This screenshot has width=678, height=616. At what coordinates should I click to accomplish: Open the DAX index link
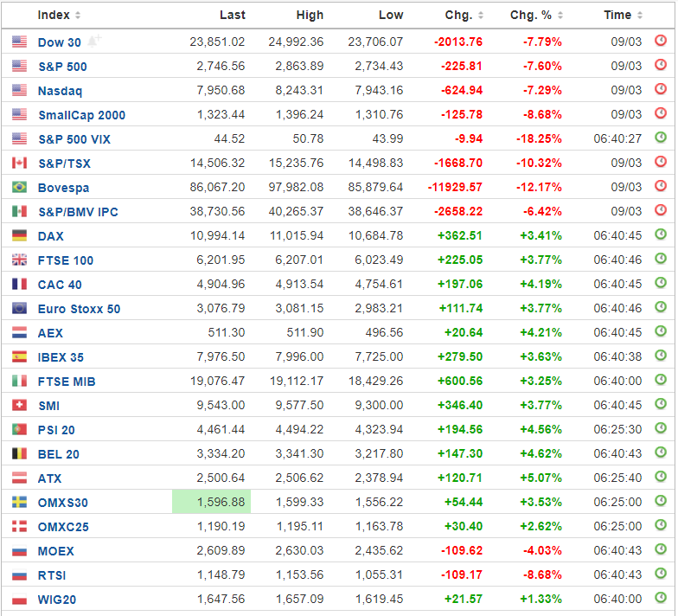50,236
